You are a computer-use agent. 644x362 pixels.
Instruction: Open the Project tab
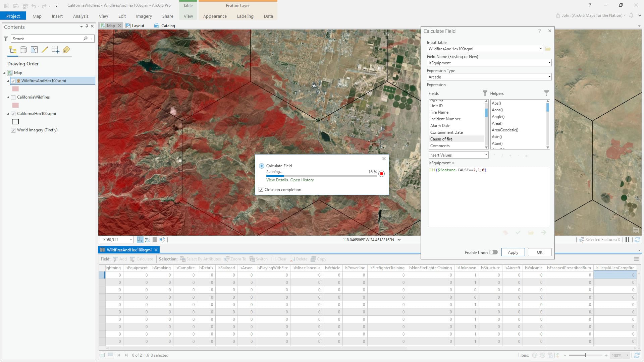13,16
